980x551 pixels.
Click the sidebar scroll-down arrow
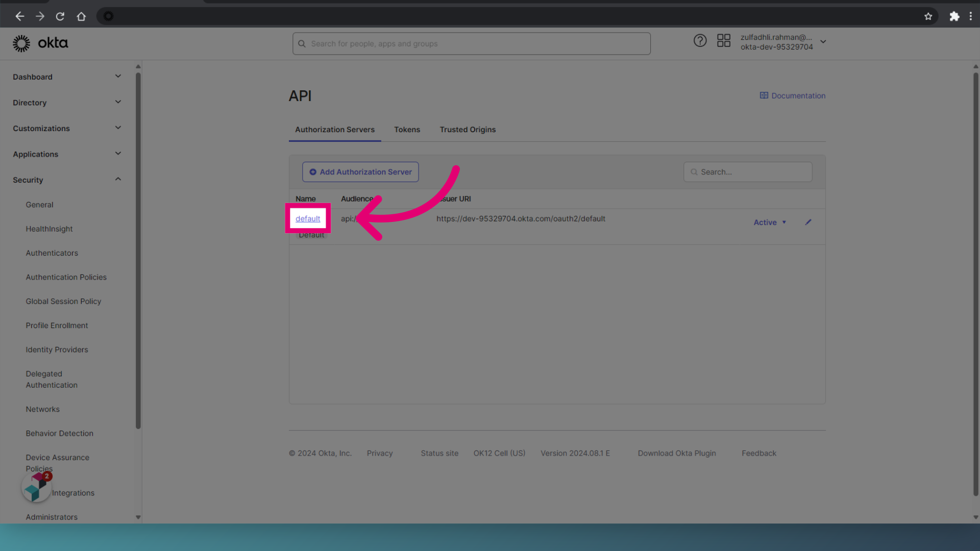coord(138,517)
